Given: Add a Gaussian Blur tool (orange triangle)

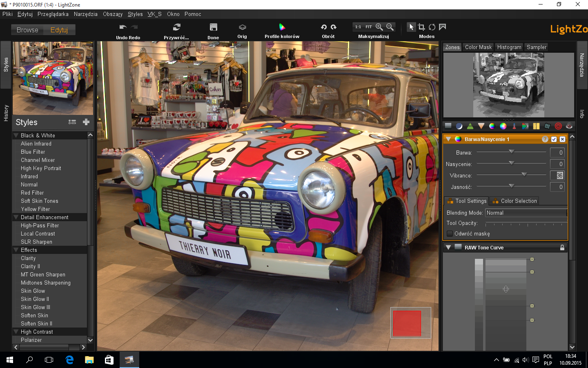Looking at the screenshot, I should point(481,126).
